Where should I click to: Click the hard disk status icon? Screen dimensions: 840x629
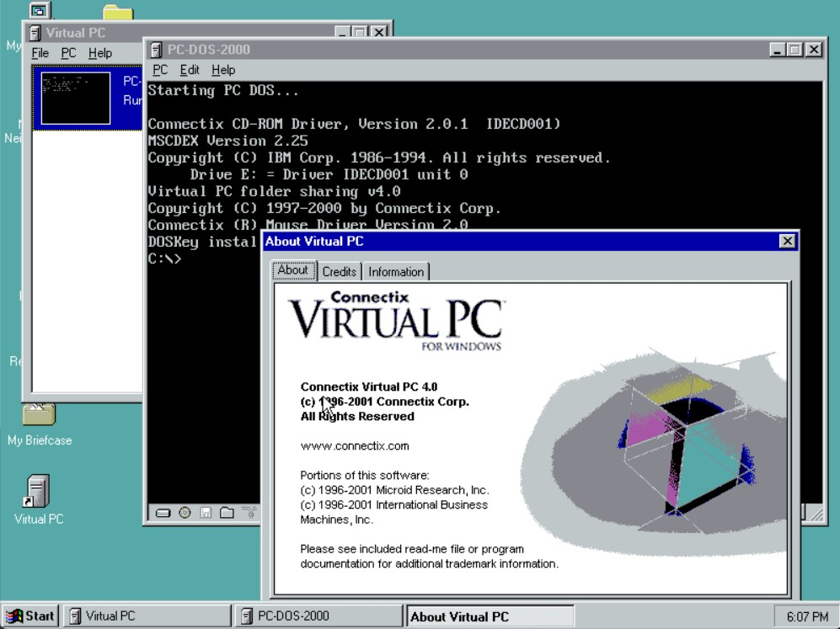[x=163, y=513]
